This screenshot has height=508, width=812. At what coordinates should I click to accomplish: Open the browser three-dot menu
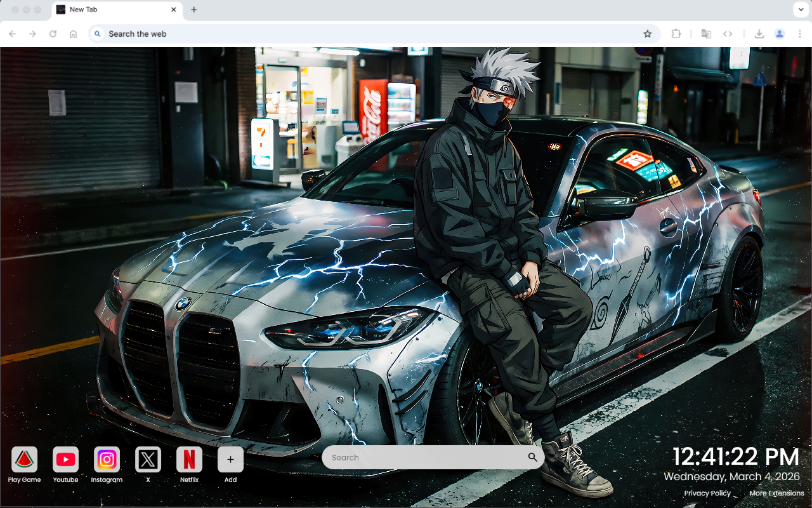pos(800,34)
